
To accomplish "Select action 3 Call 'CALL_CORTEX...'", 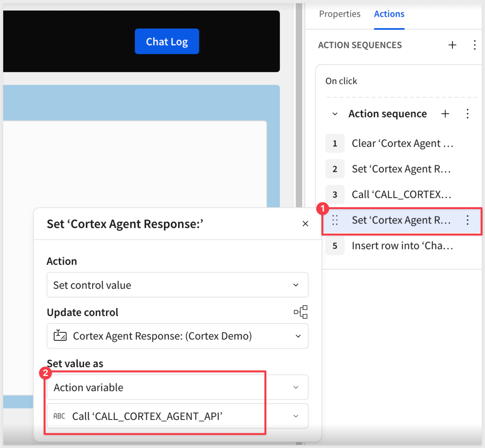I will [x=401, y=195].
